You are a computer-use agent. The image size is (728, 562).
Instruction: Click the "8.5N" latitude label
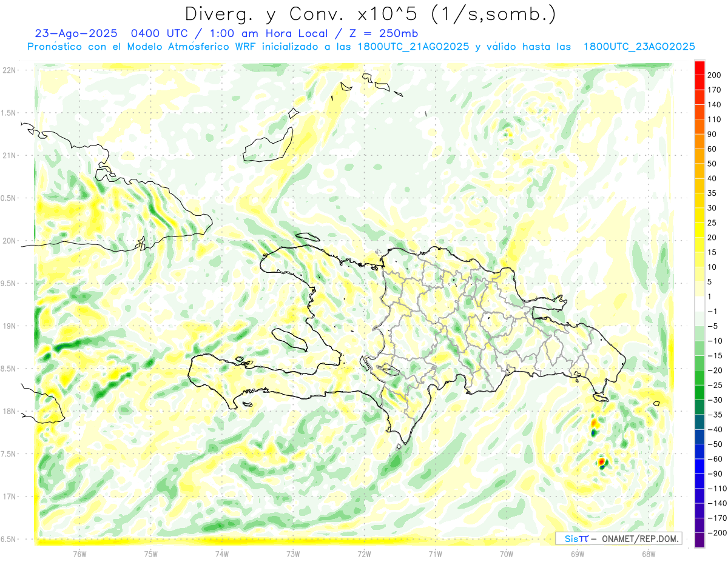tap(9, 369)
